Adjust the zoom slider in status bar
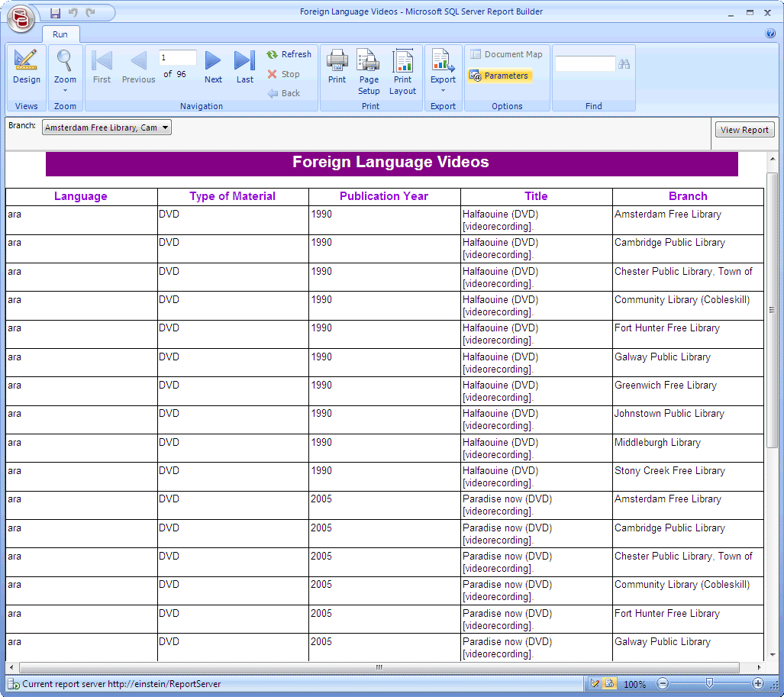The width and height of the screenshot is (784, 697). click(709, 683)
